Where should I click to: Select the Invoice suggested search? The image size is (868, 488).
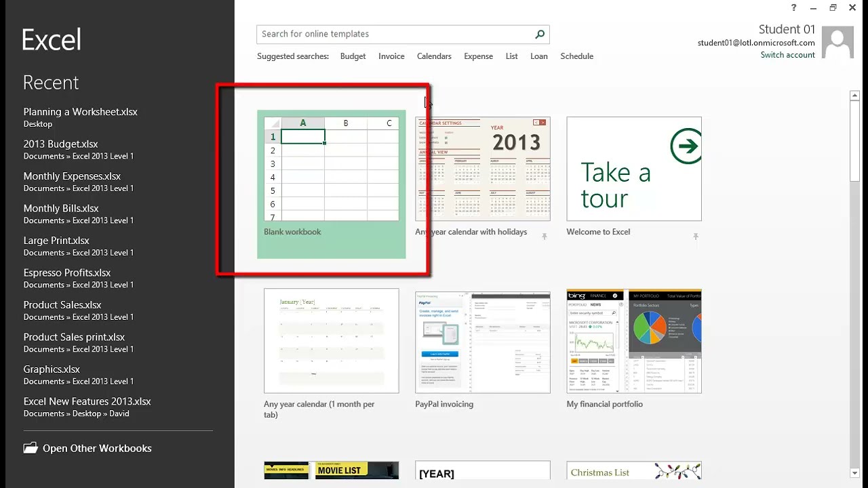coord(391,56)
